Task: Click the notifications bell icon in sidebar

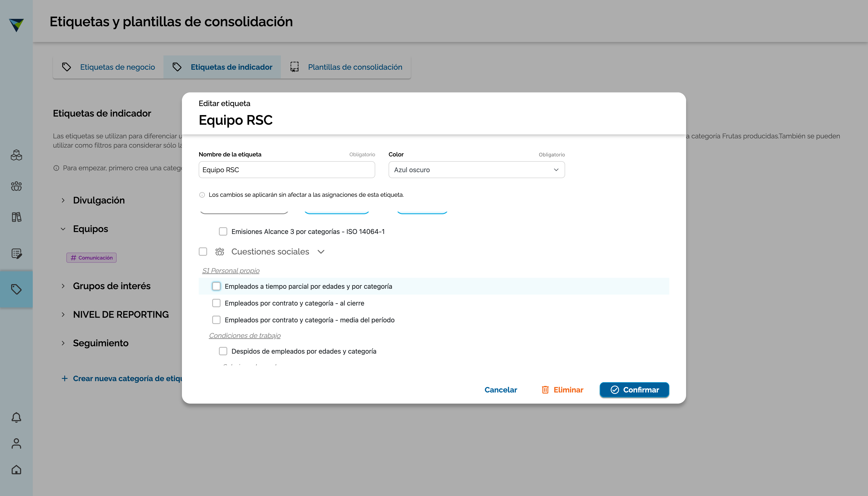Action: point(16,417)
